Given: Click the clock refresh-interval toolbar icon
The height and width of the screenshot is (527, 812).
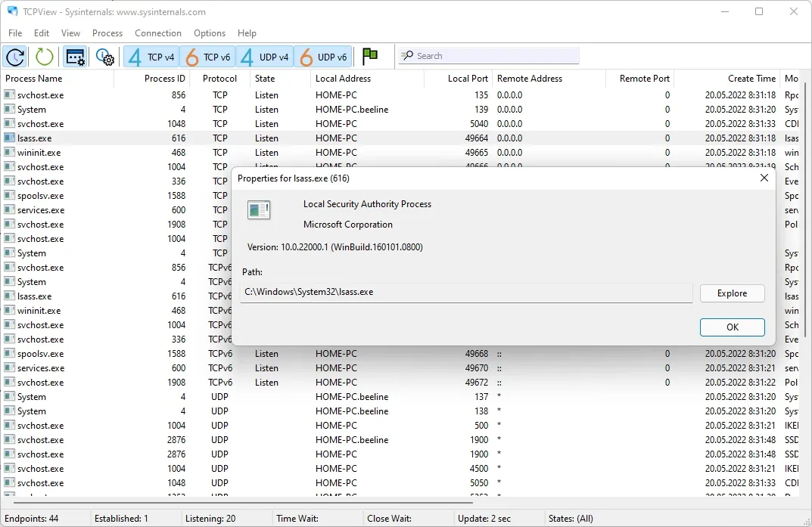Looking at the screenshot, I should click(15, 57).
